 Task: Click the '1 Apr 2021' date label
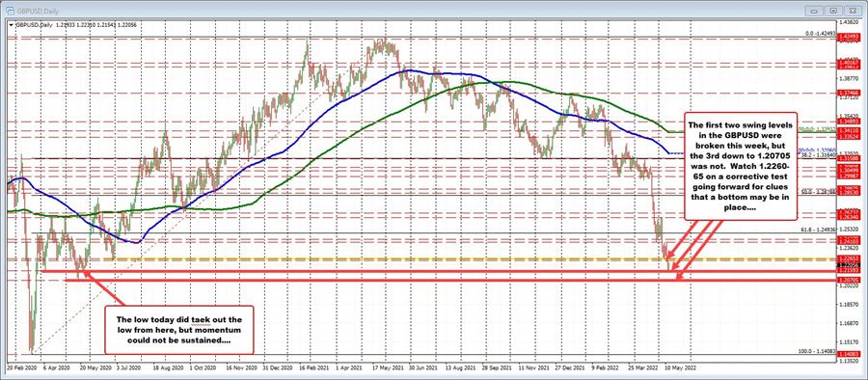click(350, 366)
